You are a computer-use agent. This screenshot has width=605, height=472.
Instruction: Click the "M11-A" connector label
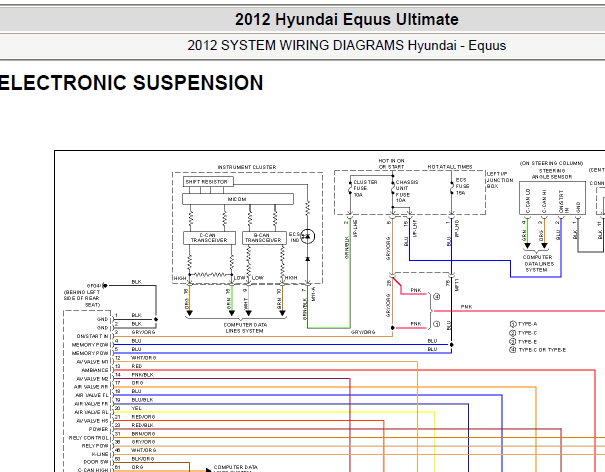[x=313, y=294]
